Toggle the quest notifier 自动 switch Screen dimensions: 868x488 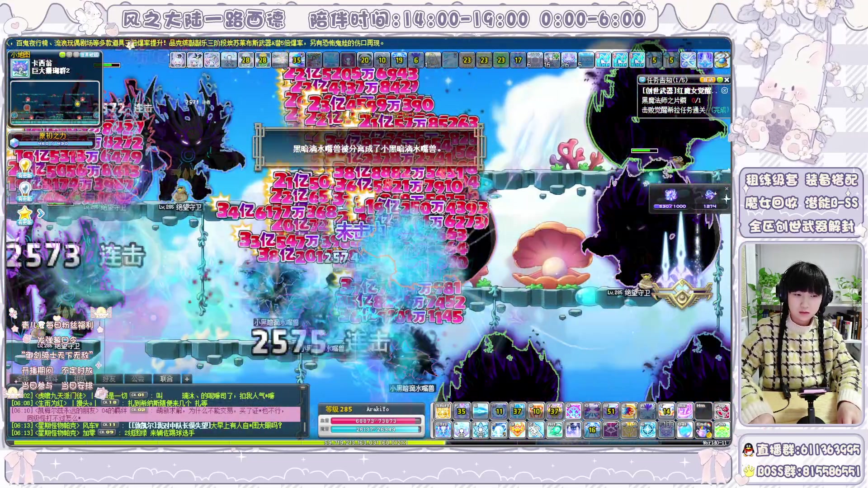point(708,80)
